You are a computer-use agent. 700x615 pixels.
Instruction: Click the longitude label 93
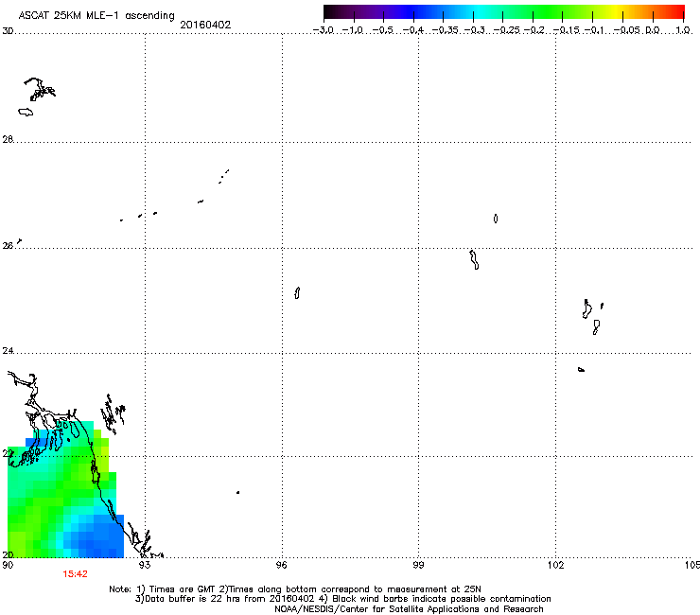point(145,565)
